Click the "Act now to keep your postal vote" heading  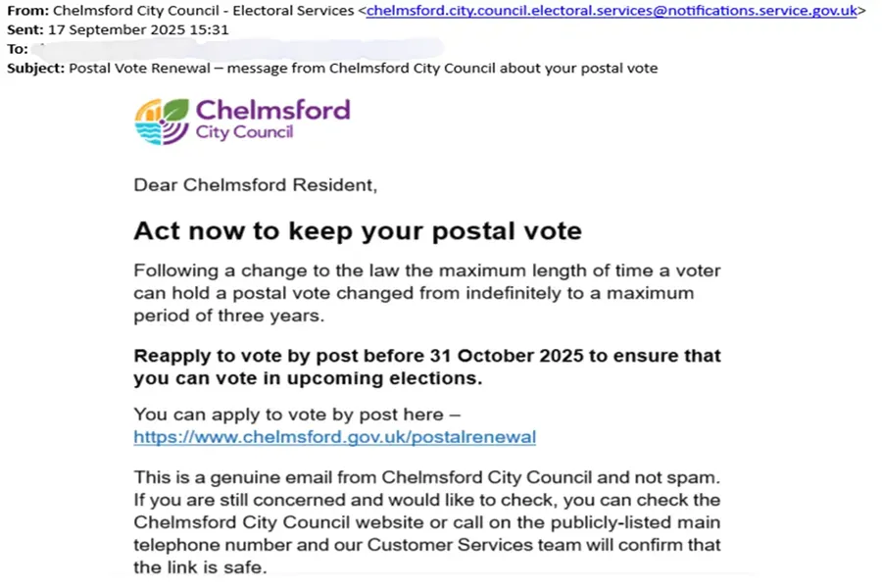click(x=358, y=231)
